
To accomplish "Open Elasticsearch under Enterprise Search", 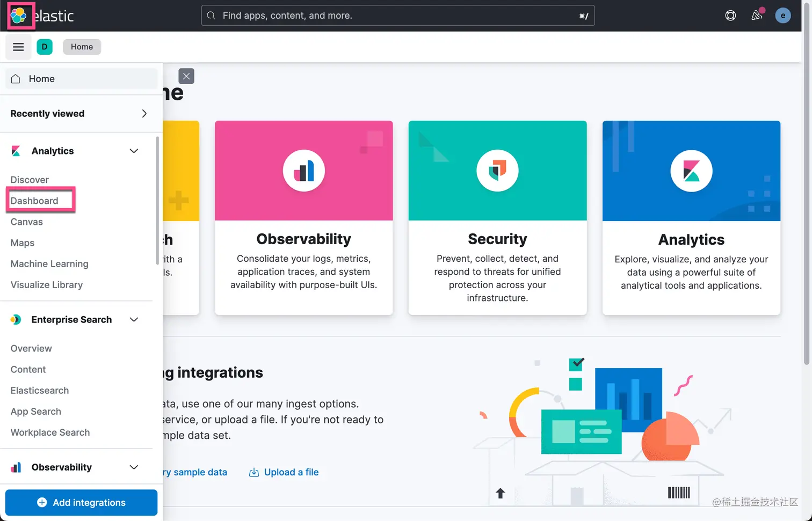I will pos(40,391).
